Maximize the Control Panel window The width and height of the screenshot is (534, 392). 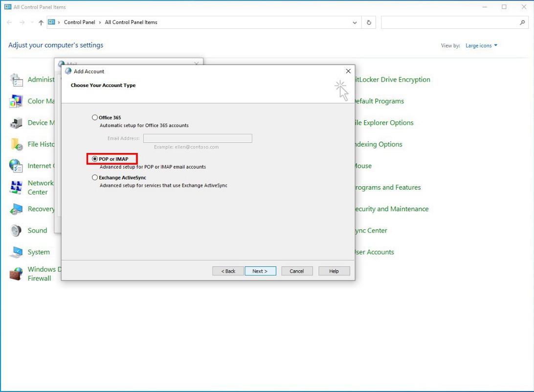point(504,7)
